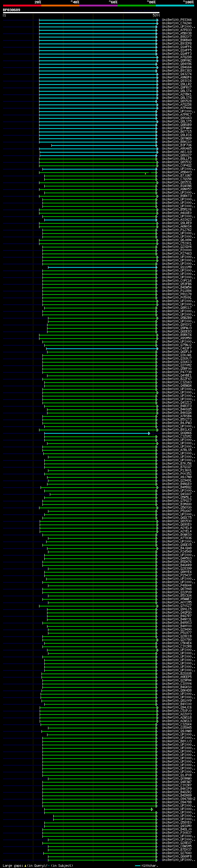Screen dimensions: 197x868
Task: Click the orange ~40% identity legend segment
Action: 60,6
